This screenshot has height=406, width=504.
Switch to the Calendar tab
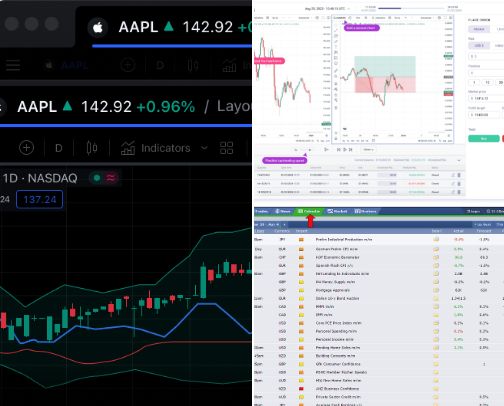pos(309,211)
